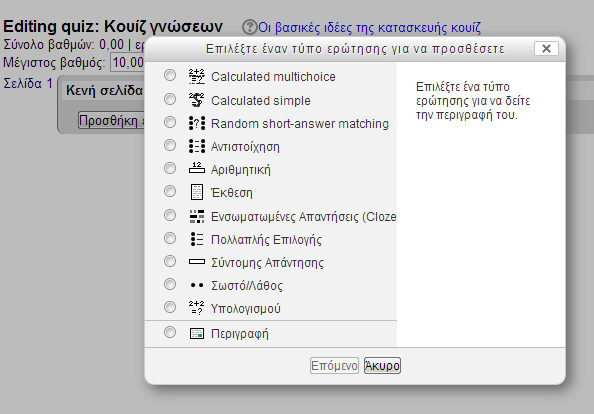Pick the Σωστό/Λάθος radio button

coord(170,284)
